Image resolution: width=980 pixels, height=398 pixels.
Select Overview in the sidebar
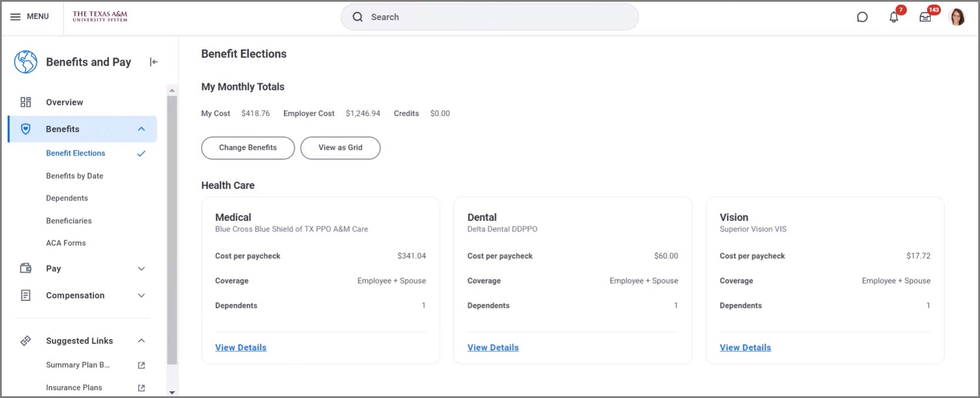click(65, 102)
